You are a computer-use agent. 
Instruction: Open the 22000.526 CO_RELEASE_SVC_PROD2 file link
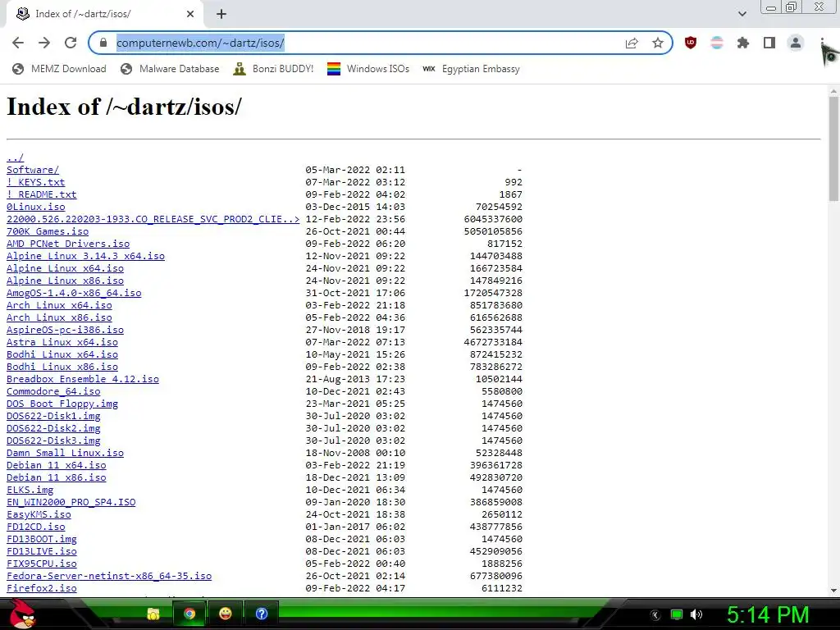tap(153, 219)
